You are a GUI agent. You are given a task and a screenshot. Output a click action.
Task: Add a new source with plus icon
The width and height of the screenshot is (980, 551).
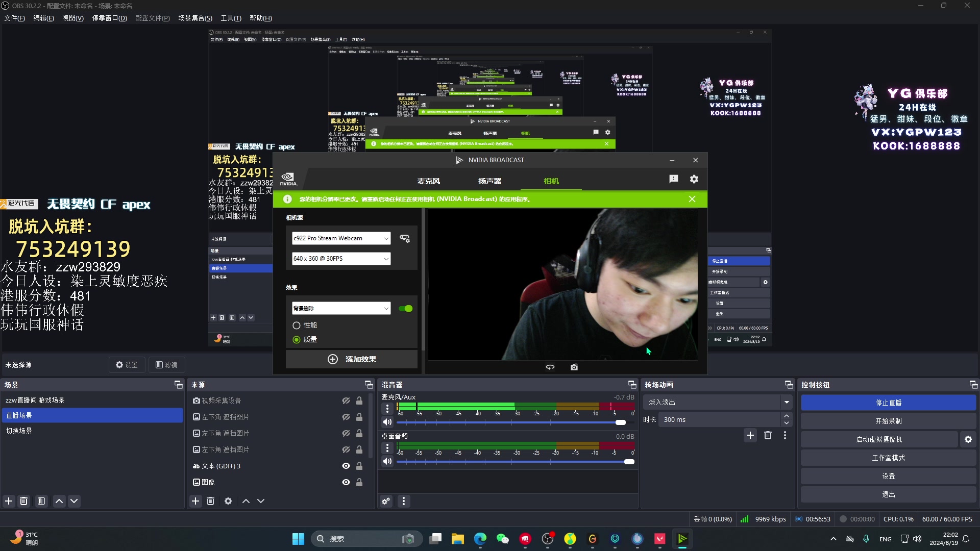tap(195, 501)
